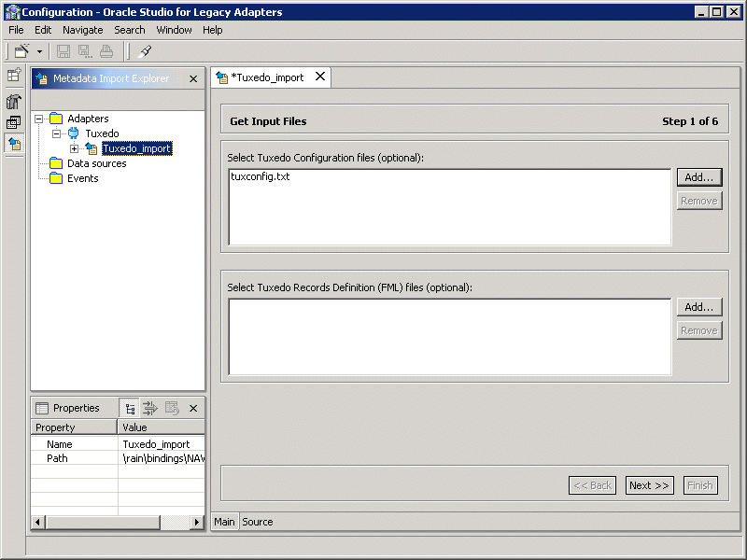Click the New wizard toolbar icon

click(21, 51)
